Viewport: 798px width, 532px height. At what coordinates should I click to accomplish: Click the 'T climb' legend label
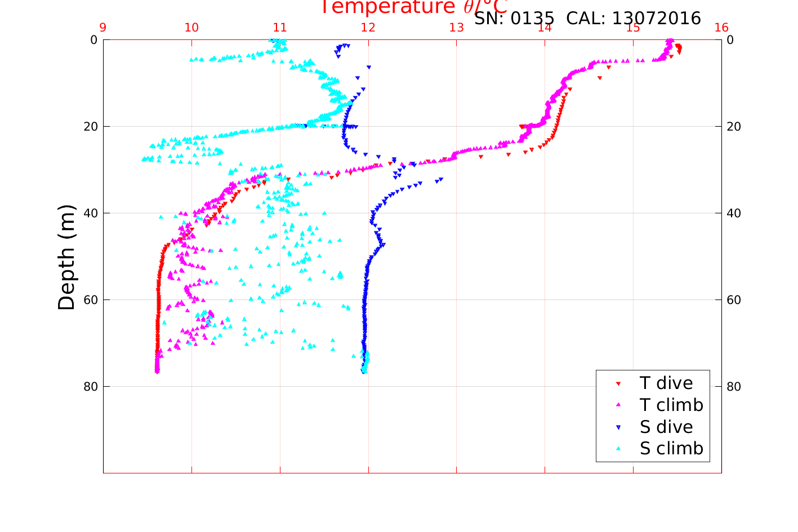[x=671, y=405]
